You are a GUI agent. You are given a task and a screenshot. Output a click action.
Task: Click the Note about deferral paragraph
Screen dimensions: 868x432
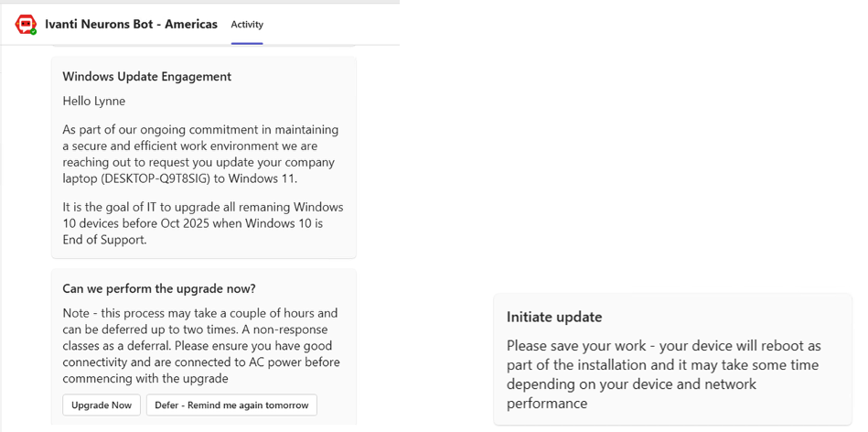(201, 346)
